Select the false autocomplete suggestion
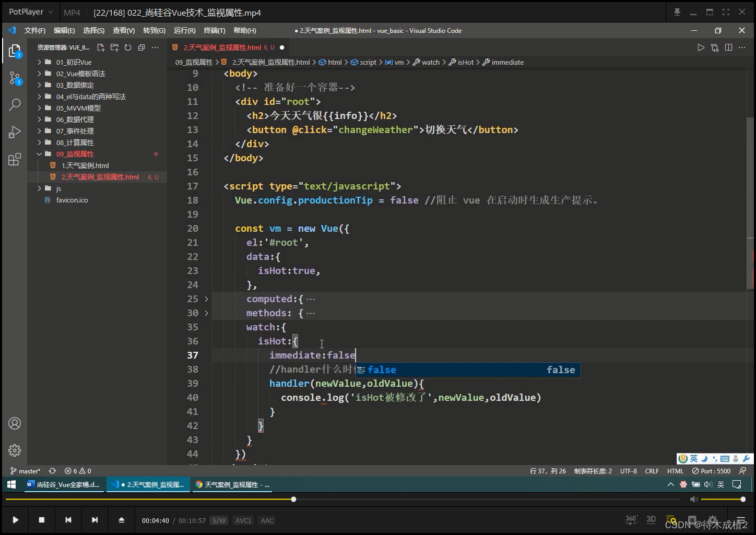 click(x=468, y=370)
